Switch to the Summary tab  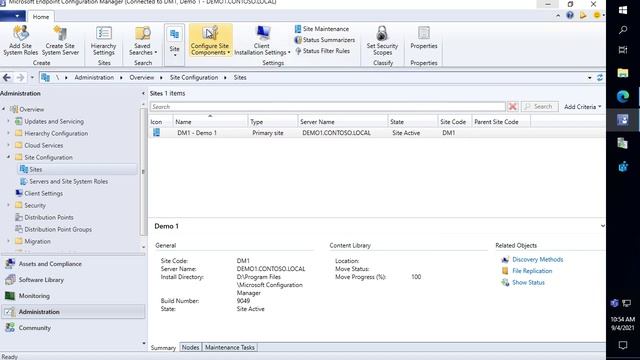pyautogui.click(x=163, y=348)
